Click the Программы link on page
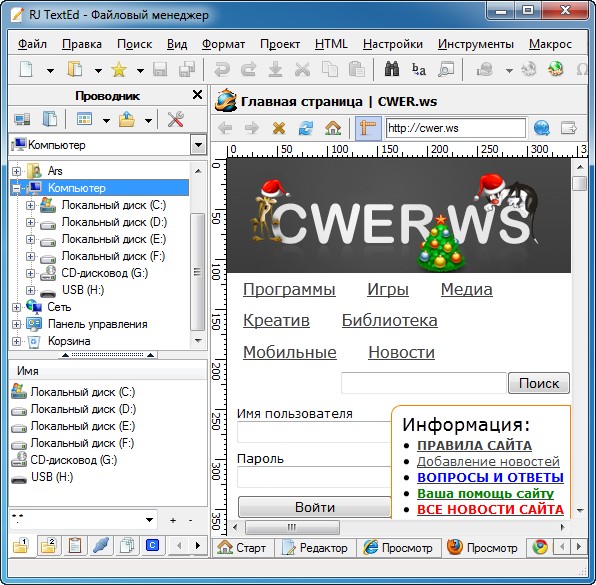Image resolution: width=596 pixels, height=585 pixels. tap(289, 289)
